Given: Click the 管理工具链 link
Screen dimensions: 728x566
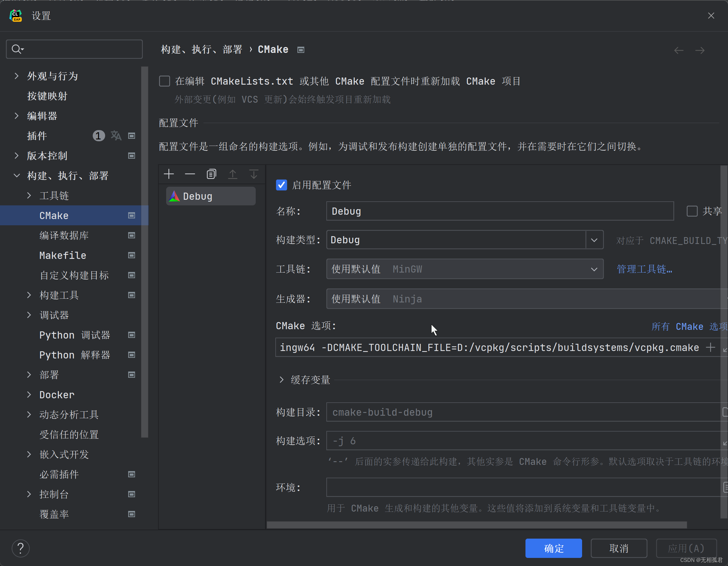Looking at the screenshot, I should 644,269.
